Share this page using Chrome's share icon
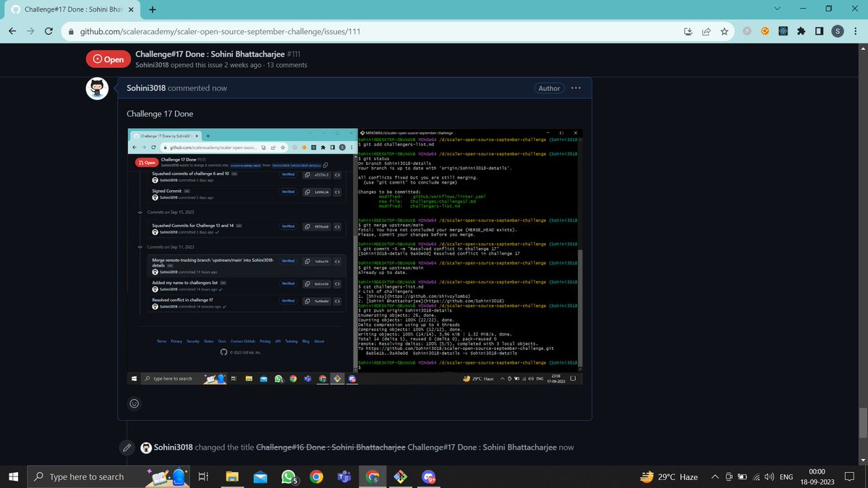The height and width of the screenshot is (488, 868). click(x=706, y=32)
